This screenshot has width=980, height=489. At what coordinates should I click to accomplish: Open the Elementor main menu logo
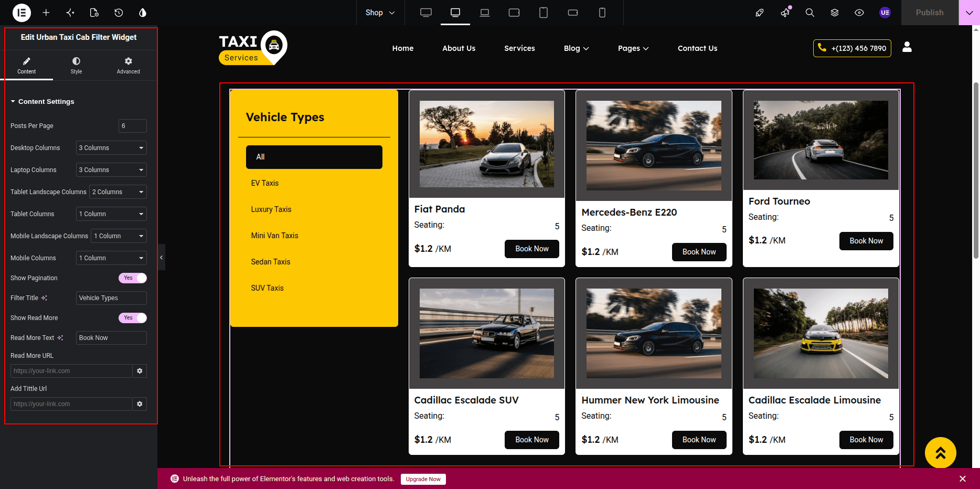click(x=22, y=13)
